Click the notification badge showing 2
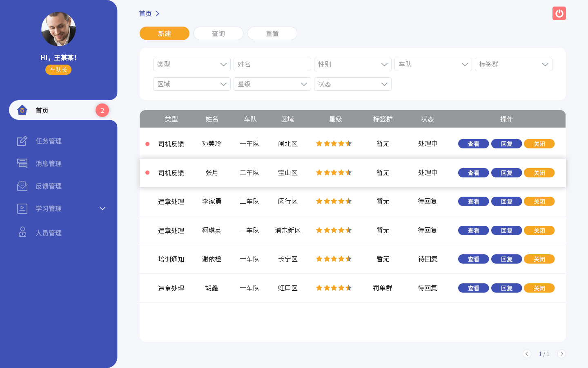This screenshot has height=368, width=588. (x=102, y=110)
